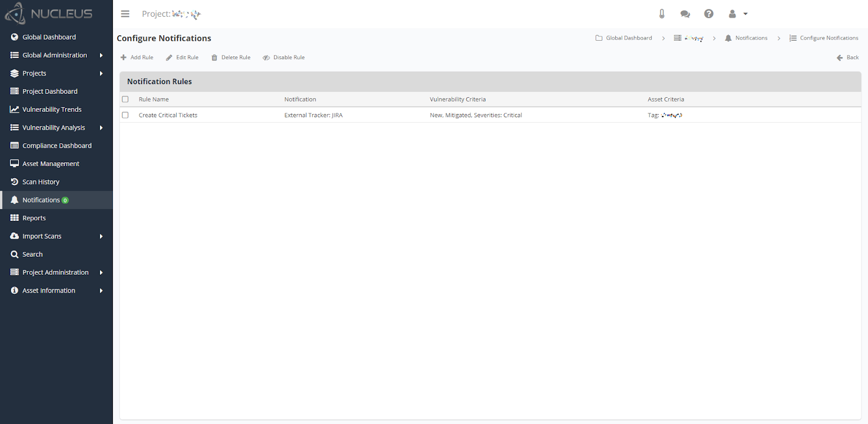Viewport: 868px width, 424px height.
Task: Click the crossed-eye icon for Disable Rule
Action: [x=266, y=58]
